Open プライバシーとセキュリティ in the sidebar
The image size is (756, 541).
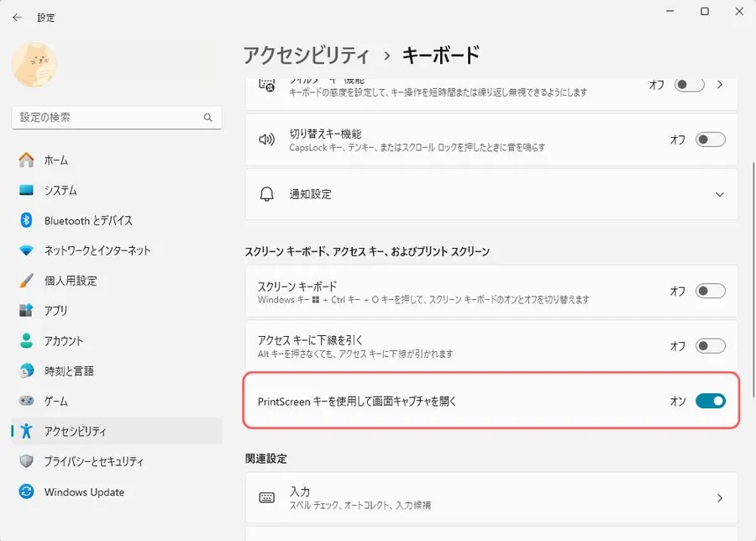pos(93,462)
